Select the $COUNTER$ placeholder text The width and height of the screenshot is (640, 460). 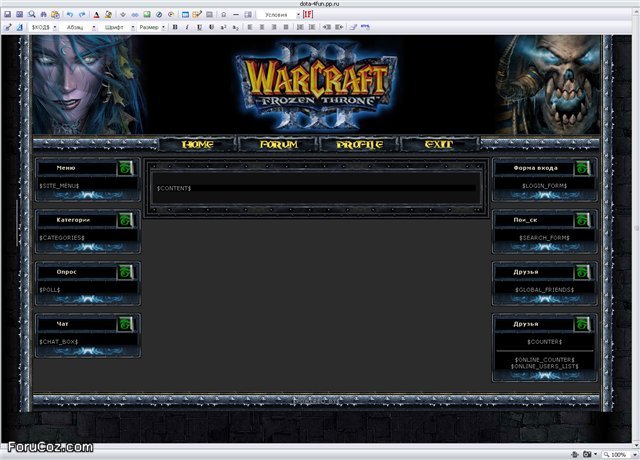click(544, 342)
